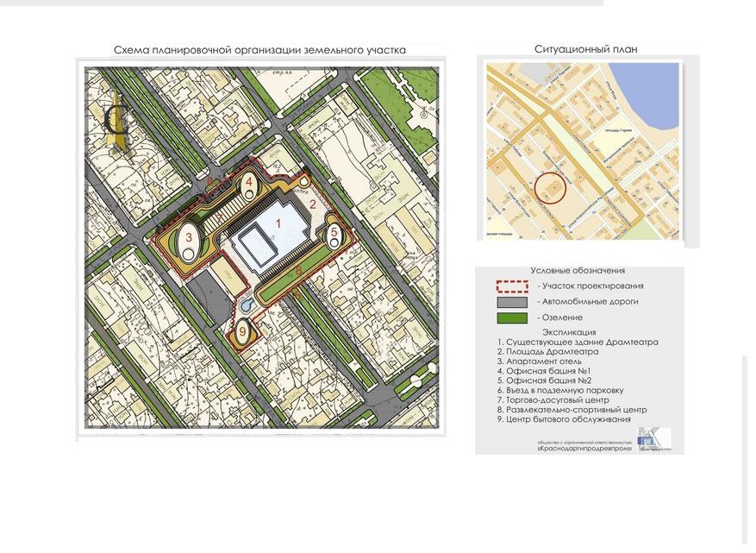Click the 'Условные обозначения' legend heading
This screenshot has width=756, height=553.
click(x=578, y=271)
